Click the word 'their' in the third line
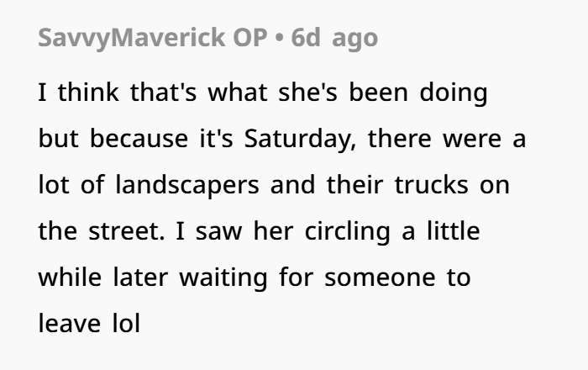The width and height of the screenshot is (588, 370). [x=354, y=185]
